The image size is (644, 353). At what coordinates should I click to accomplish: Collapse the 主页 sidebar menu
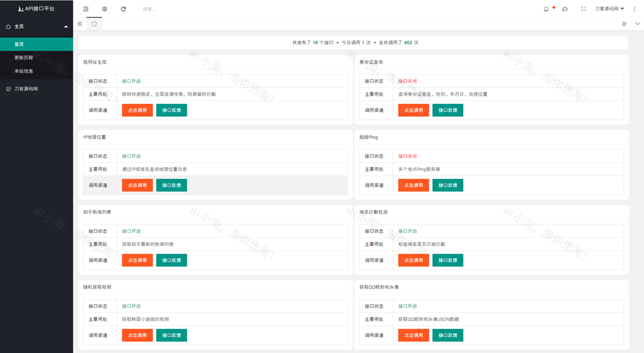coord(36,27)
